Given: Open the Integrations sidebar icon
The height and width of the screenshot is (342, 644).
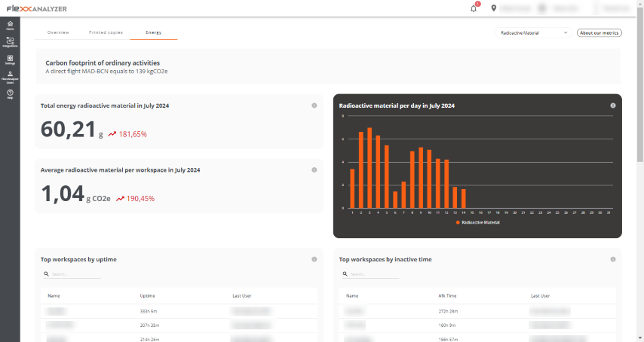Looking at the screenshot, I should tap(10, 42).
